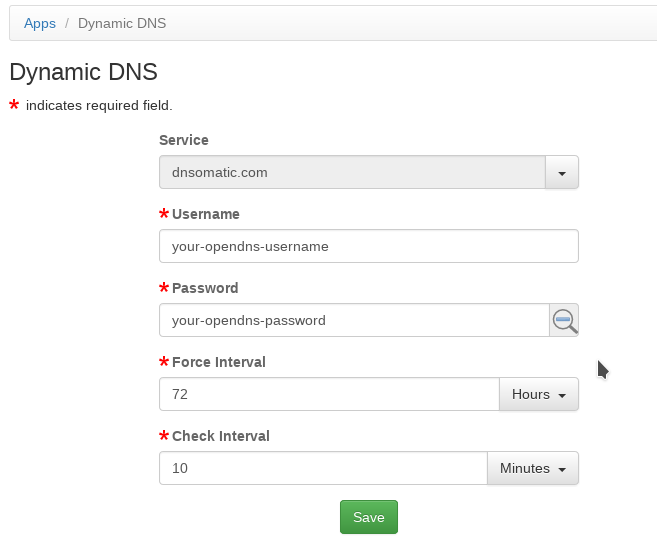Toggle password visibility with the magnifier icon

tap(564, 320)
